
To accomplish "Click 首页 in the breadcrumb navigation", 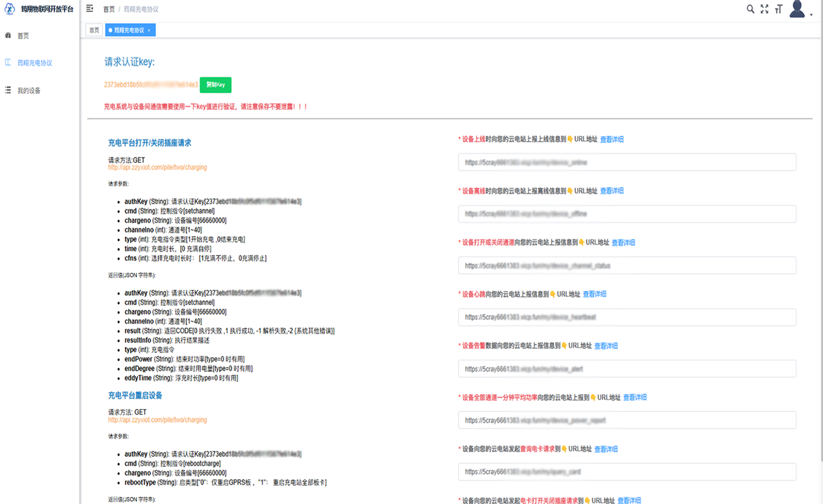I will click(x=109, y=8).
